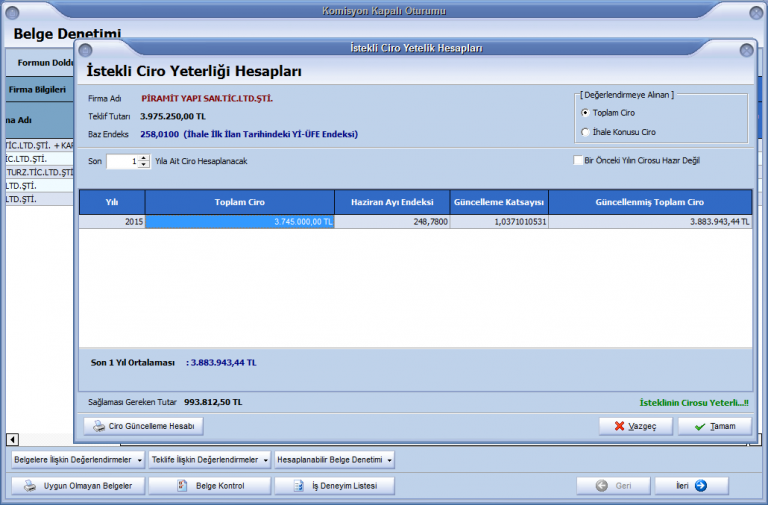Increase the year count spinner value
This screenshot has width=768, height=505.
pyautogui.click(x=145, y=157)
